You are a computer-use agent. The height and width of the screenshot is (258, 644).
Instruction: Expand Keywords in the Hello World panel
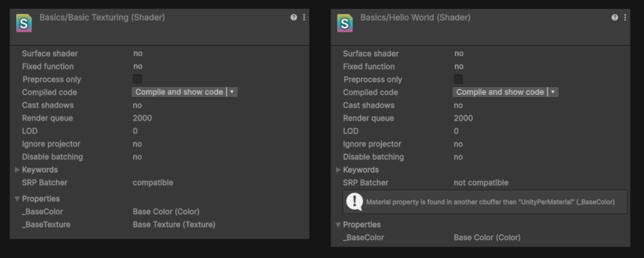coord(339,170)
